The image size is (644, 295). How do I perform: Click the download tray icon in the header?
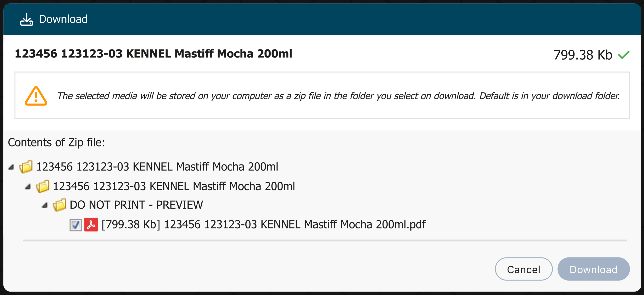[26, 19]
